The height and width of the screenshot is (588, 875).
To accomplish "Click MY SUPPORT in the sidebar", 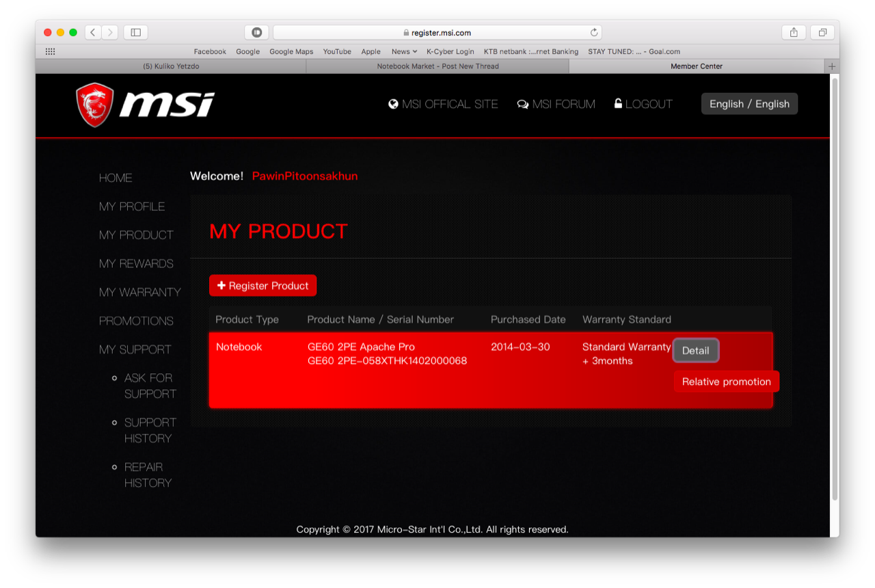I will (x=135, y=350).
